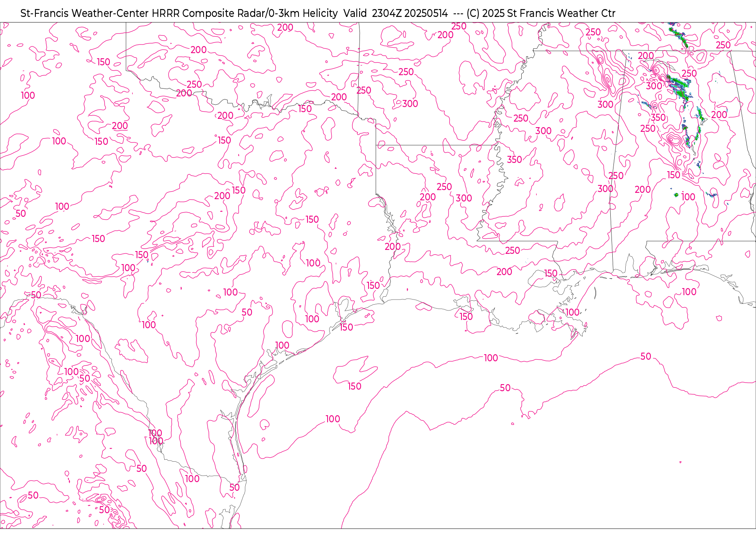This screenshot has height=551, width=756.
Task: Click the "20250514" date in the title
Action: click(x=426, y=13)
